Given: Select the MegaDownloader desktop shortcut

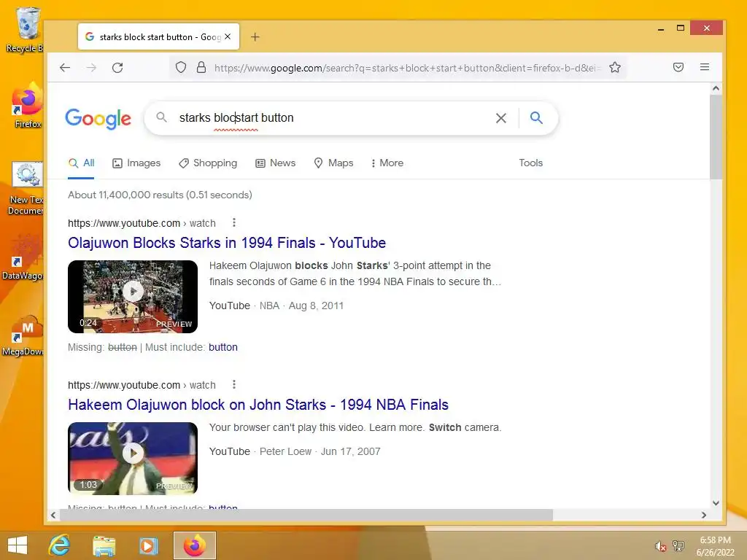Looking at the screenshot, I should (x=23, y=335).
